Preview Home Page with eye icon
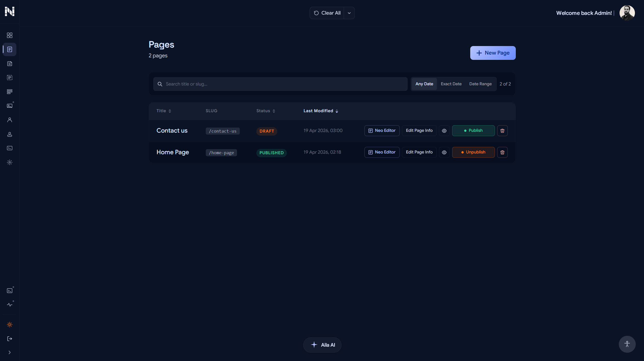Image resolution: width=644 pixels, height=361 pixels. click(444, 152)
